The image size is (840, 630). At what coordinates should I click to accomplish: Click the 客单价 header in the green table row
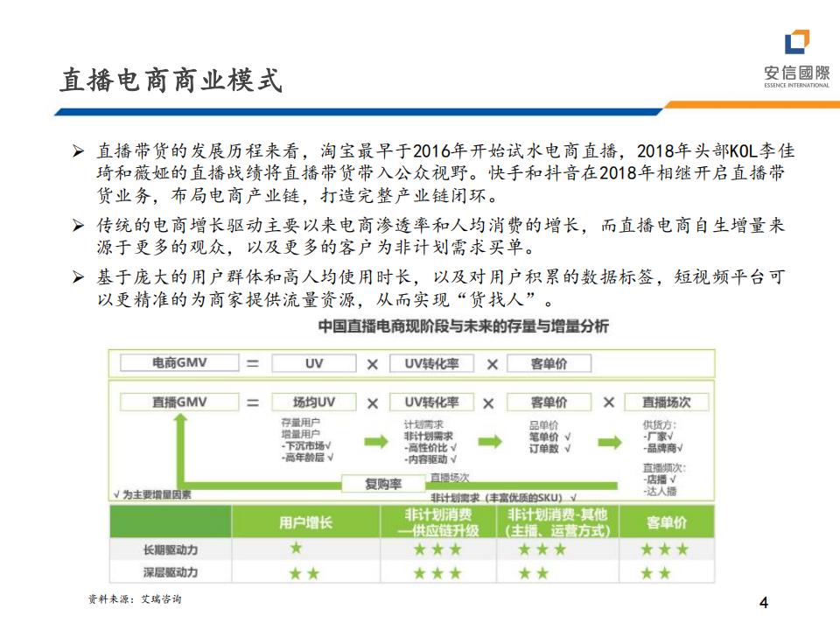667,522
